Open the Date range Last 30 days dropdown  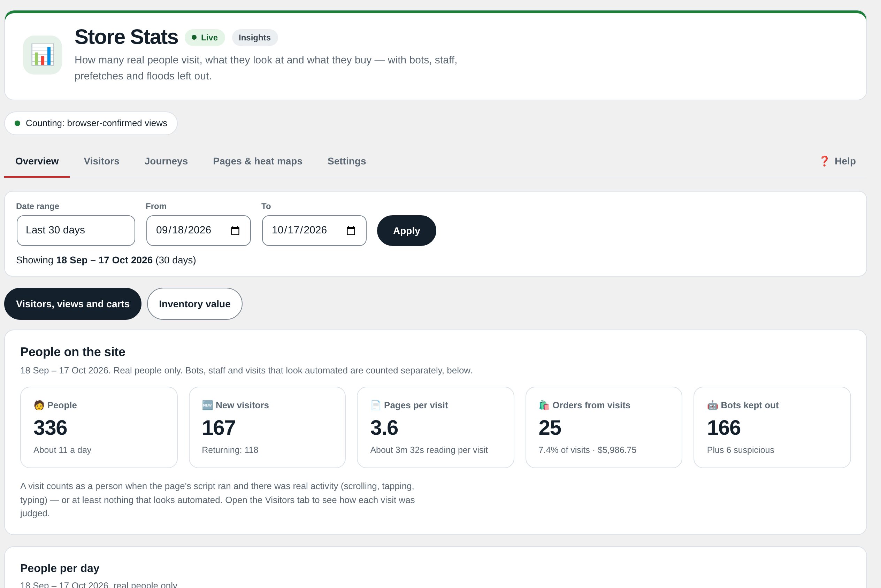(x=76, y=231)
